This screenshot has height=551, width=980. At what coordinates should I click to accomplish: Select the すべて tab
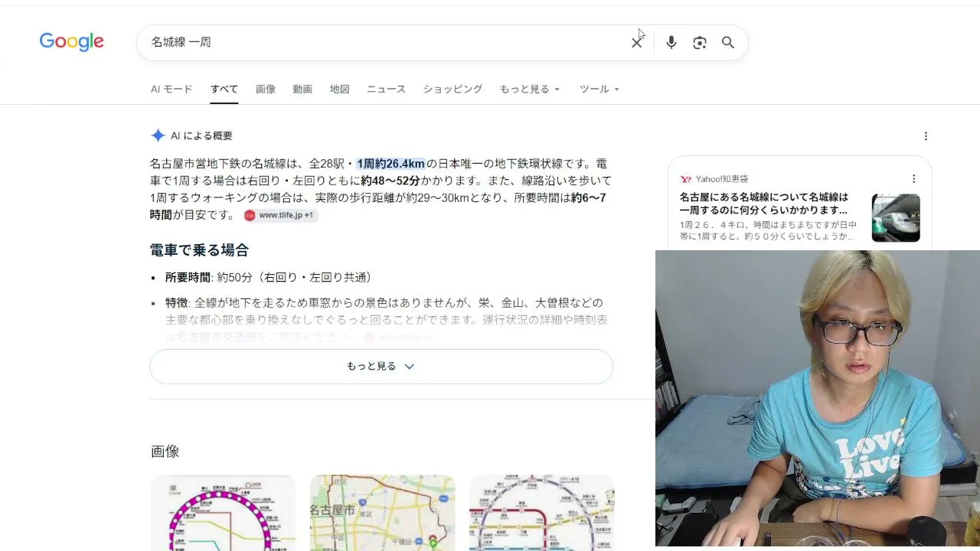click(224, 89)
